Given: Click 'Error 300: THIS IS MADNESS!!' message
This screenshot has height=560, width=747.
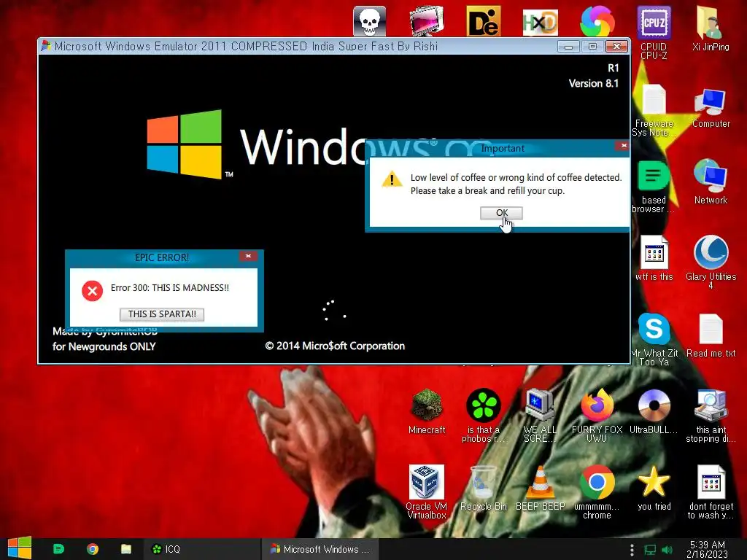Looking at the screenshot, I should pyautogui.click(x=169, y=287).
